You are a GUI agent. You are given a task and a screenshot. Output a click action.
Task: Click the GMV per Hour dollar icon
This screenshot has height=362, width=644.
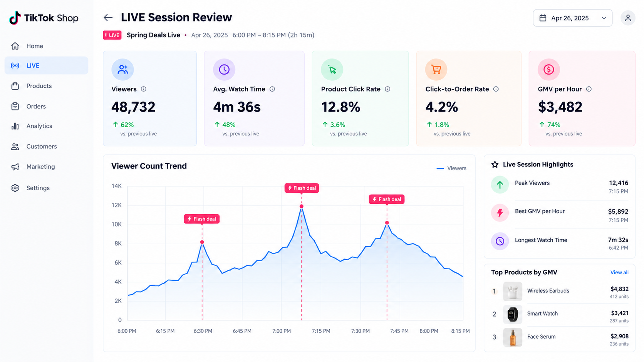[548, 69]
